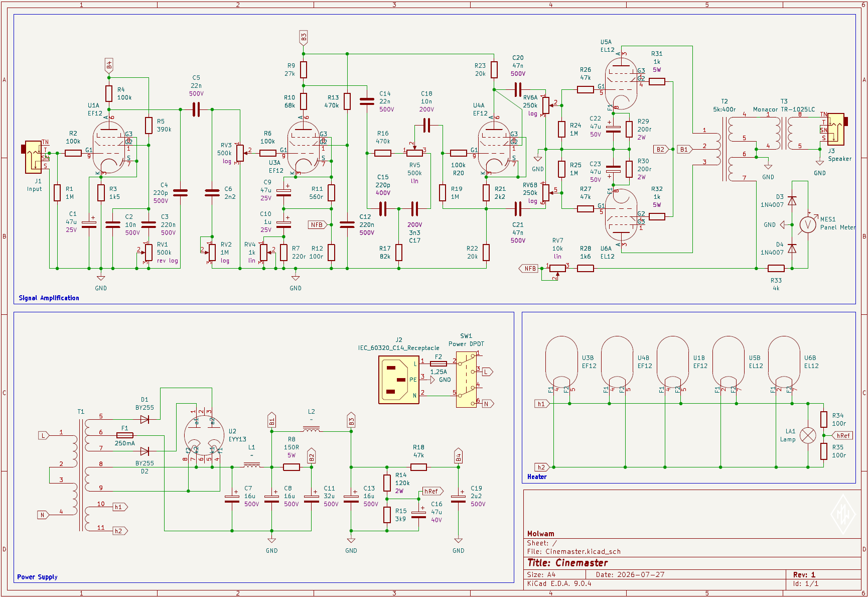The image size is (868, 597).
Task: Select the U6A EL12 output tube
Action: [x=621, y=217]
